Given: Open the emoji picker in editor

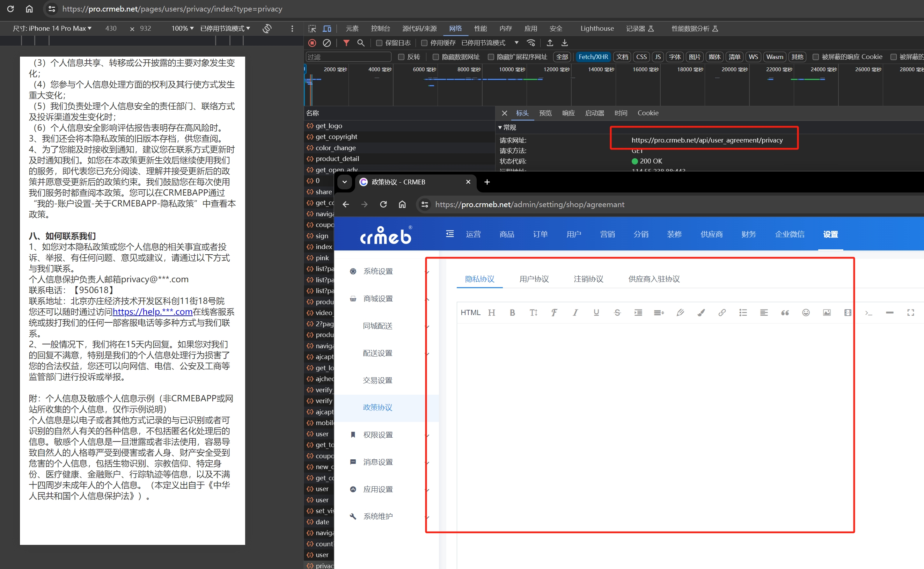Looking at the screenshot, I should point(806,312).
